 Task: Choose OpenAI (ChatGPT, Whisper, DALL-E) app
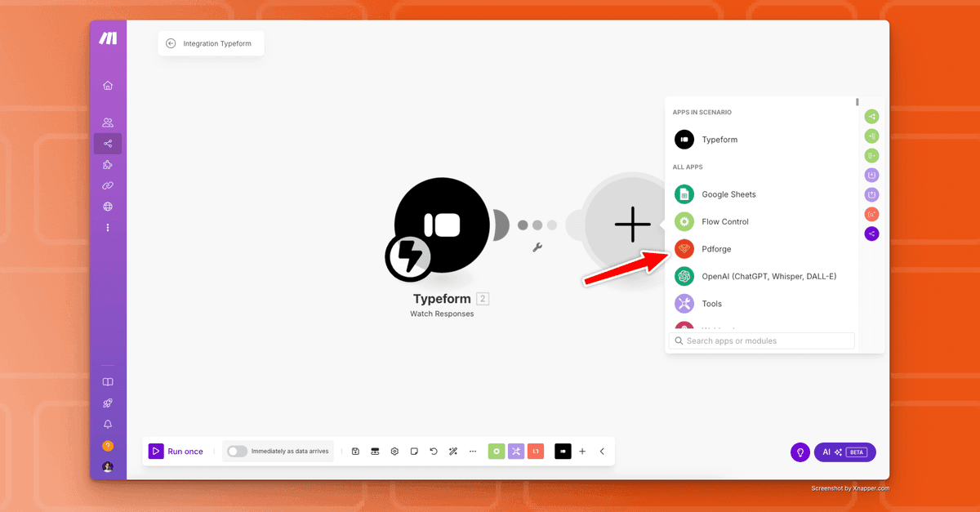(x=768, y=276)
